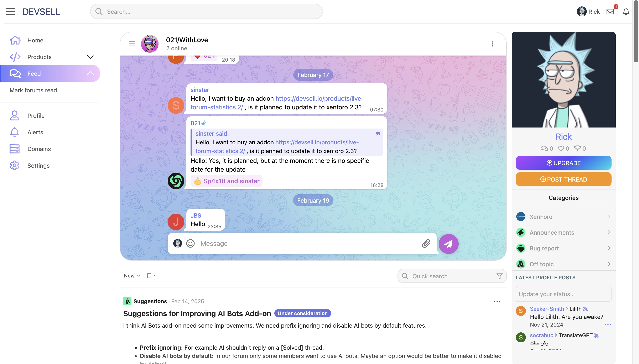
Task: Select the New dropdown in feed
Action: tap(132, 276)
